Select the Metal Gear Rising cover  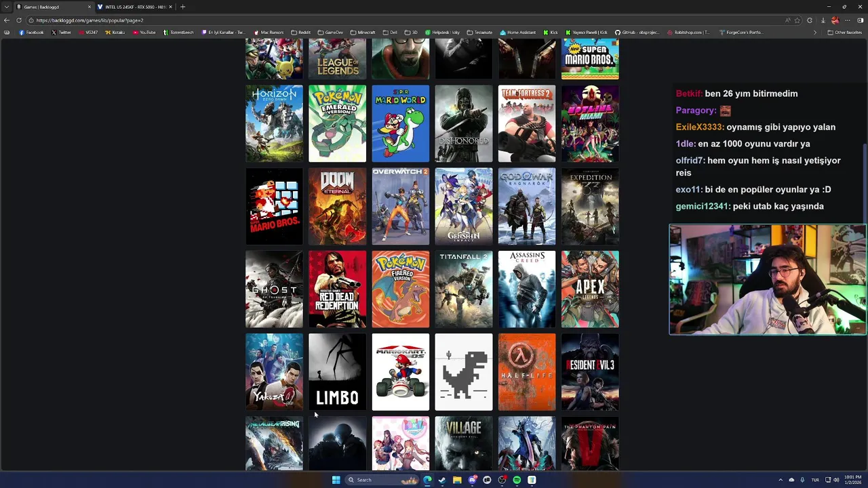[274, 443]
